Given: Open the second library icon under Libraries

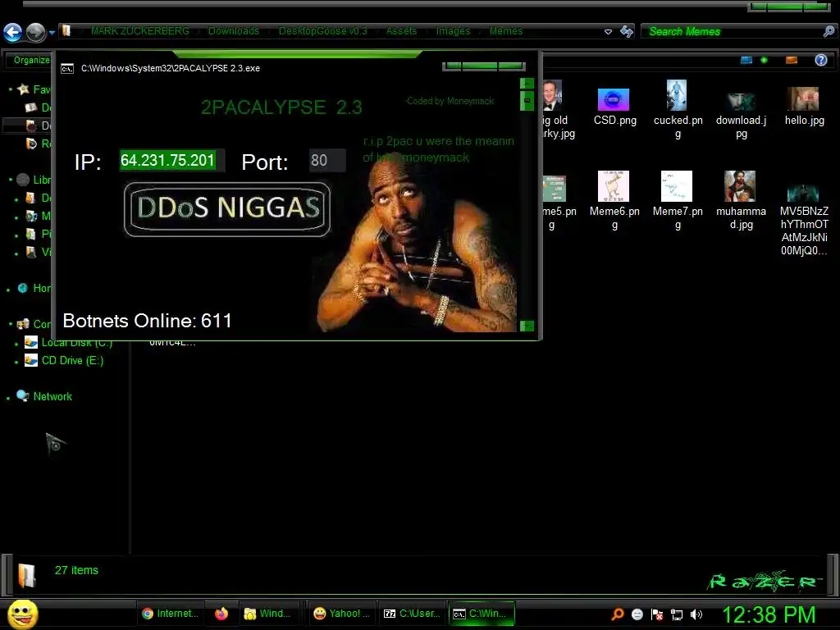Looking at the screenshot, I should [x=31, y=216].
